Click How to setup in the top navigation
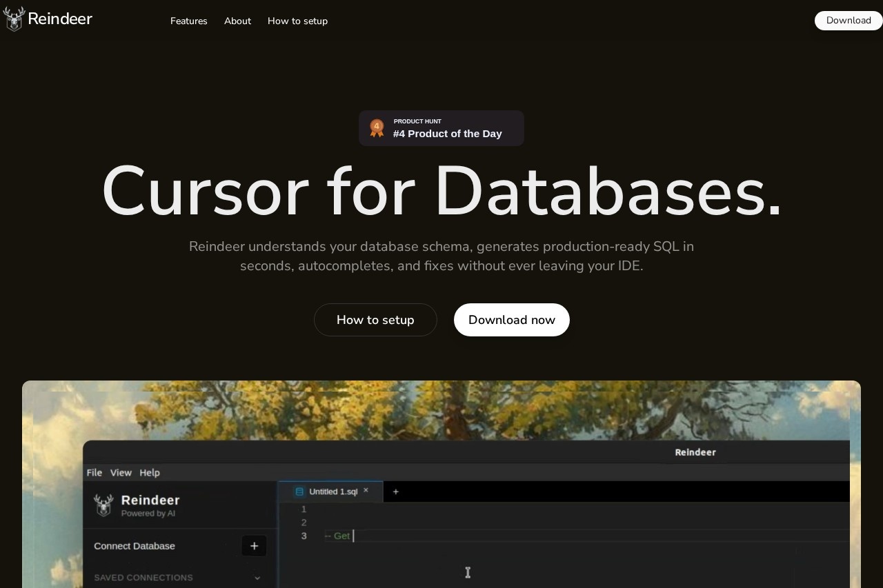 point(297,21)
